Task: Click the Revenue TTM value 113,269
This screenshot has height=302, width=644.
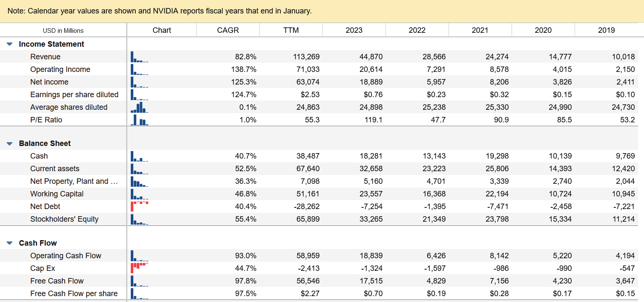Action: (x=306, y=57)
